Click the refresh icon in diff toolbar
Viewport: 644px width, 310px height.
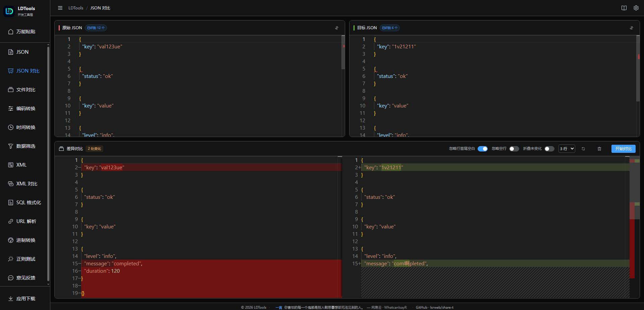(583, 149)
